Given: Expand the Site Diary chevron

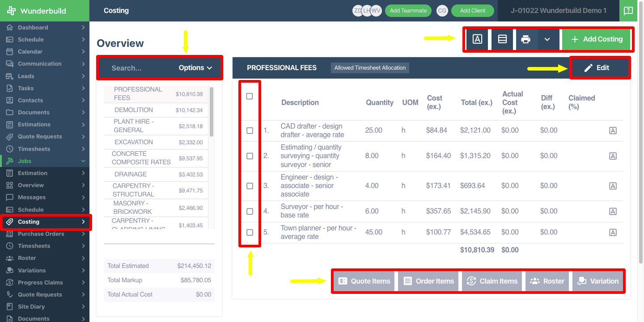Looking at the screenshot, I should (x=83, y=307).
